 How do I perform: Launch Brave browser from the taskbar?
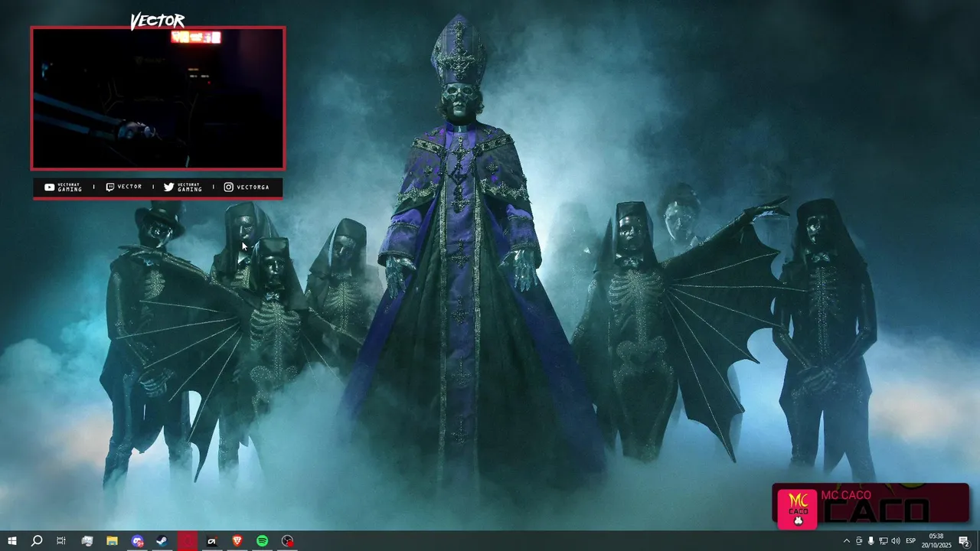(x=237, y=541)
